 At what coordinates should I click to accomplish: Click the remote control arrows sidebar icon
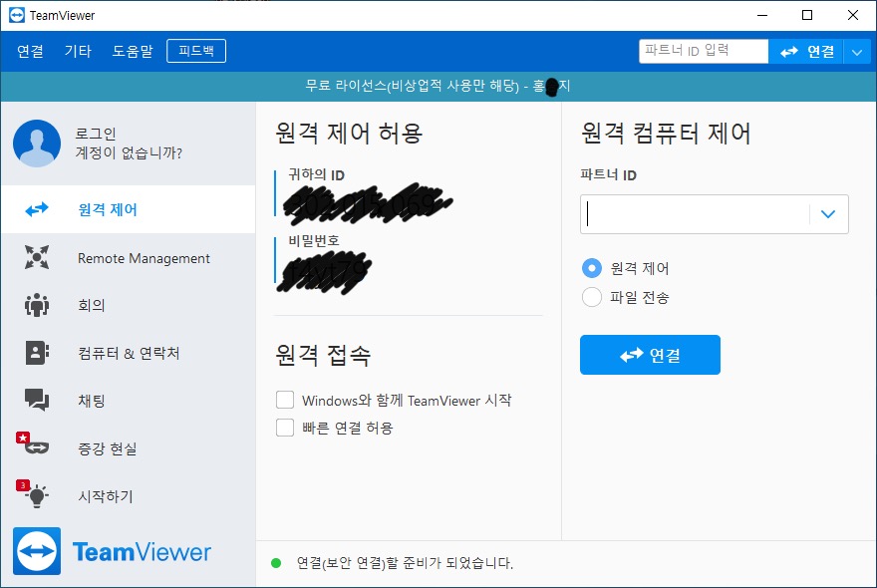tap(37, 210)
